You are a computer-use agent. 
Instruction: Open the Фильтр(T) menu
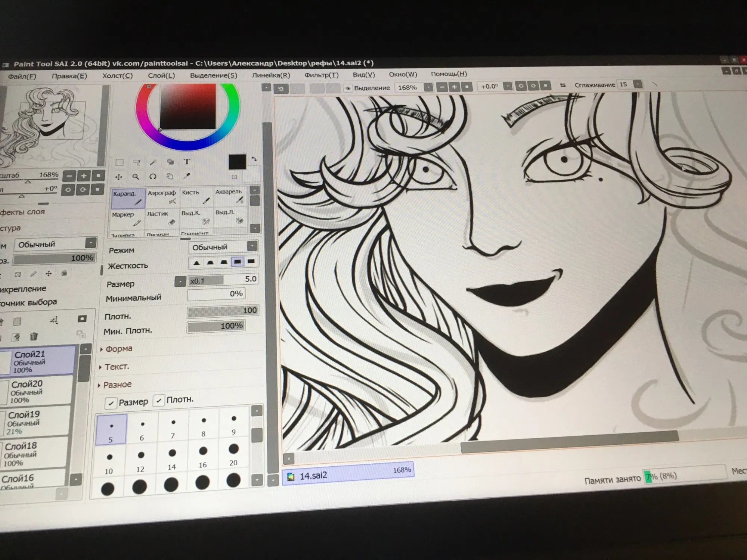tap(321, 75)
